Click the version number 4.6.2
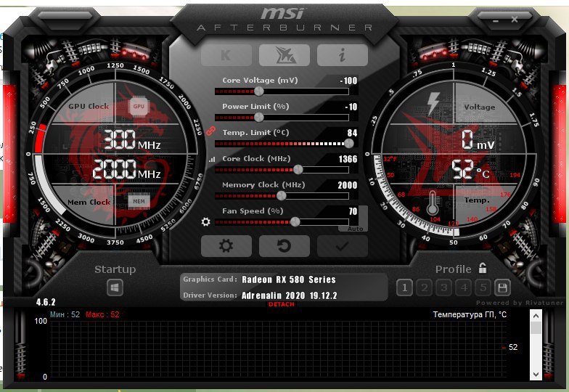 tap(46, 302)
